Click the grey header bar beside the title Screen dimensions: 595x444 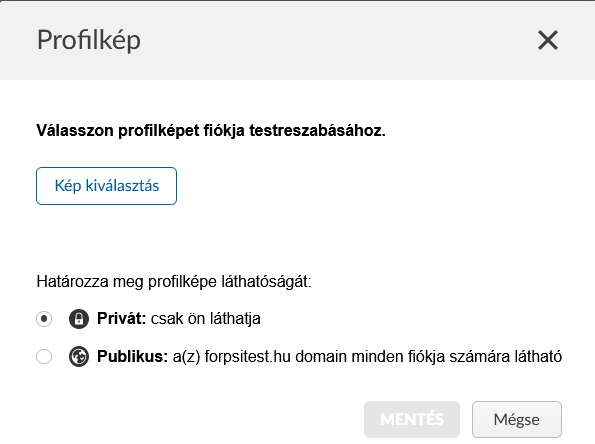[x=334, y=40]
